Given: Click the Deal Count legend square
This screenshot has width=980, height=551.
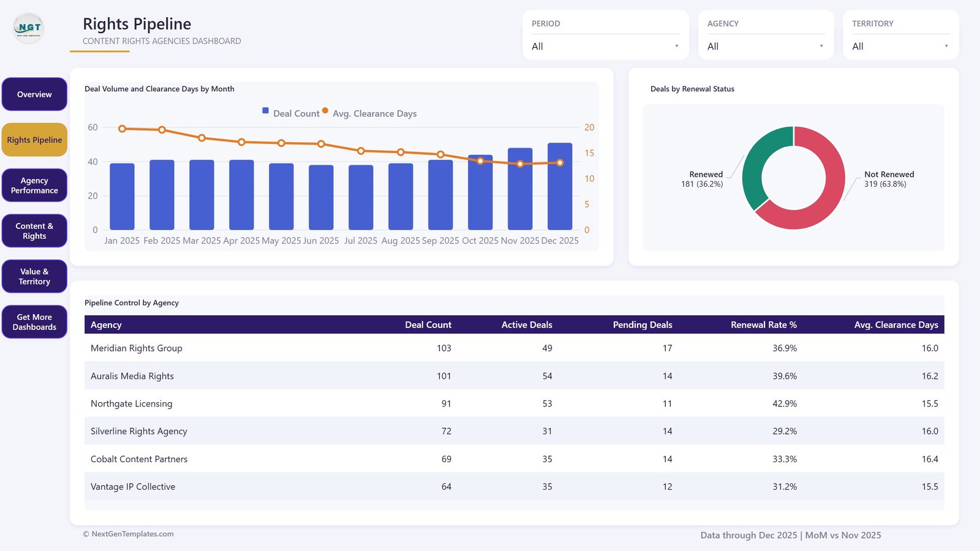Looking at the screenshot, I should point(265,111).
